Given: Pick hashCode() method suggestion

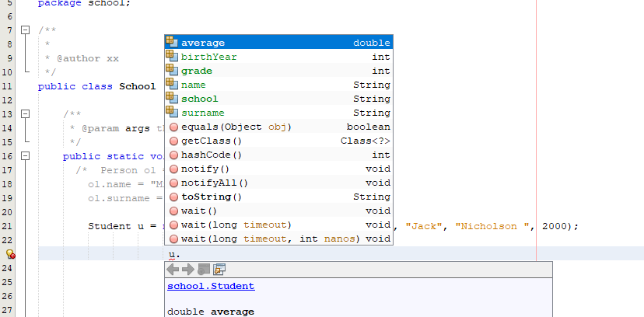Looking at the screenshot, I should click(x=279, y=155).
